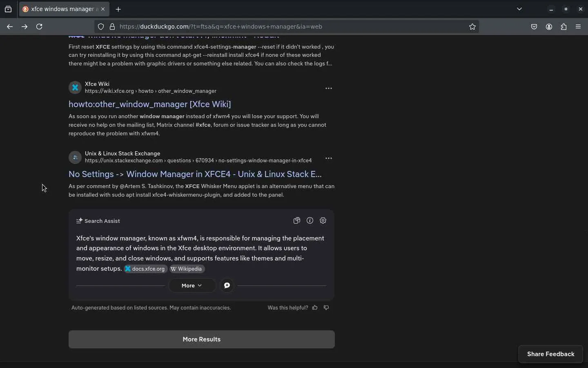Open Share Feedback
The width and height of the screenshot is (588, 368).
click(x=551, y=354)
